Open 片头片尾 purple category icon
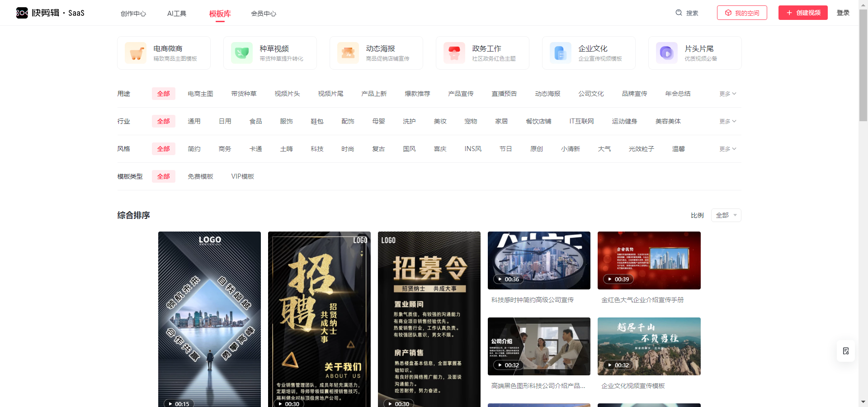This screenshot has height=407, width=868. coord(667,53)
